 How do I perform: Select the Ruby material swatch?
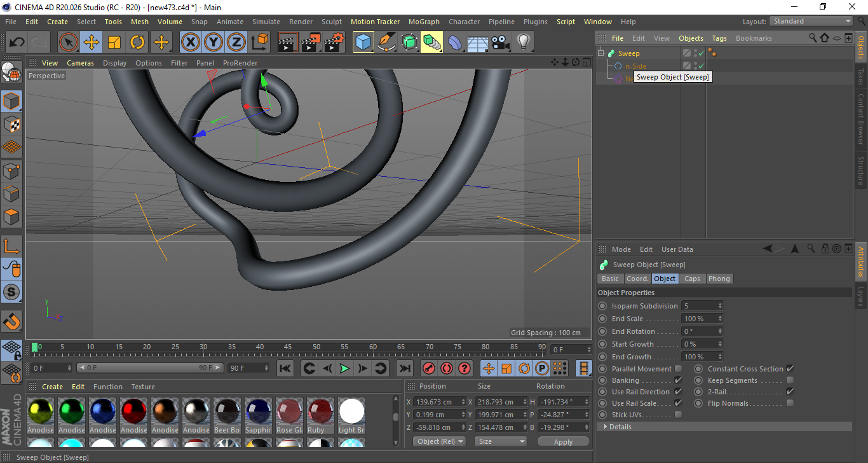pyautogui.click(x=320, y=415)
